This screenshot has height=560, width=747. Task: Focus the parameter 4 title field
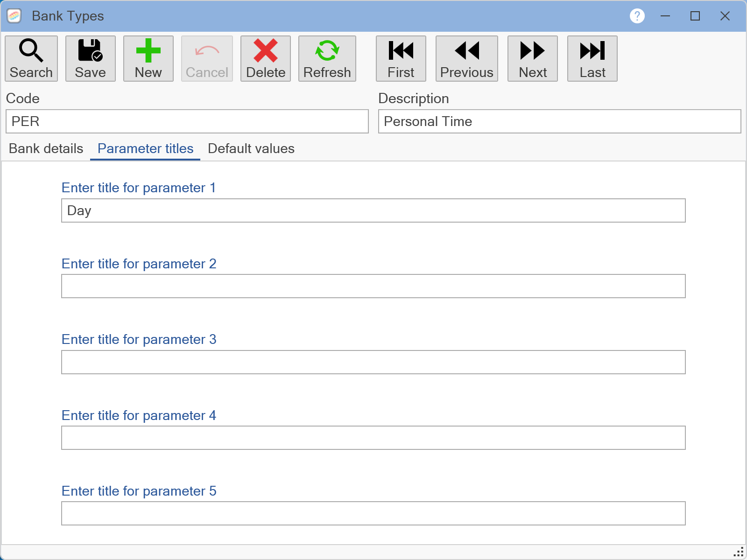(373, 438)
